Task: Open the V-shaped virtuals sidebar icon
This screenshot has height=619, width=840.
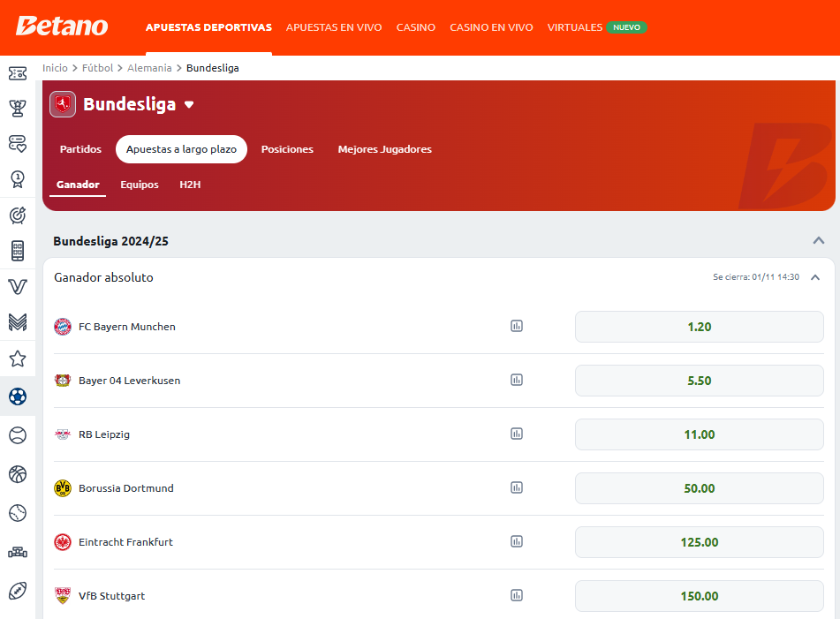Action: [x=18, y=286]
